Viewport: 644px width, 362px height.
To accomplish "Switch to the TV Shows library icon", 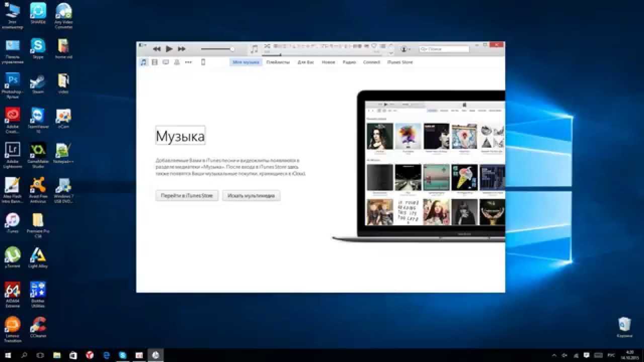I will click(166, 62).
